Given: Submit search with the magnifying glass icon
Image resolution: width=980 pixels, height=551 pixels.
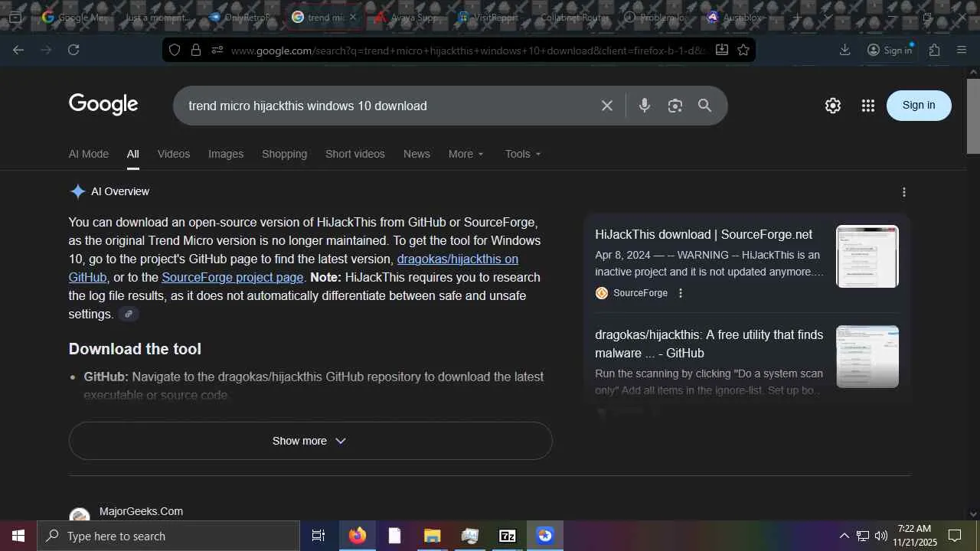Looking at the screenshot, I should [705, 106].
